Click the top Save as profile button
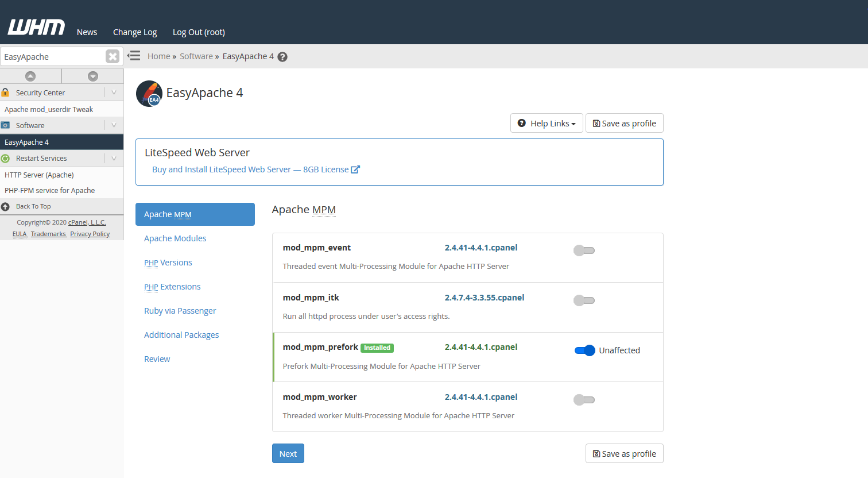Viewport: 868px width, 478px height. point(625,124)
